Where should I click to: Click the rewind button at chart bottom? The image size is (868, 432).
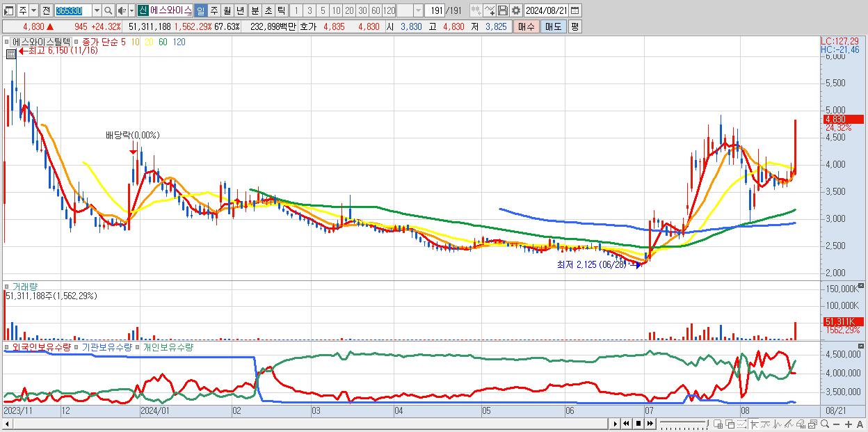626,424
